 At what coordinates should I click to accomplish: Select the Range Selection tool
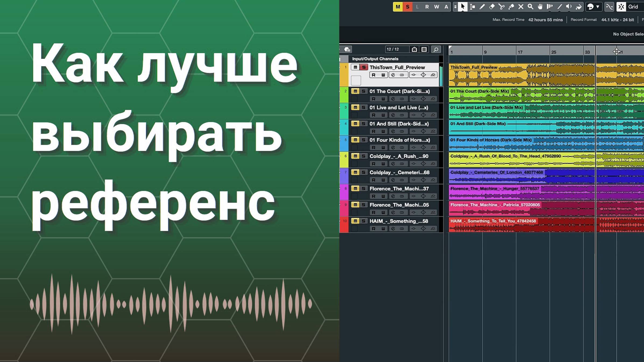(x=472, y=7)
